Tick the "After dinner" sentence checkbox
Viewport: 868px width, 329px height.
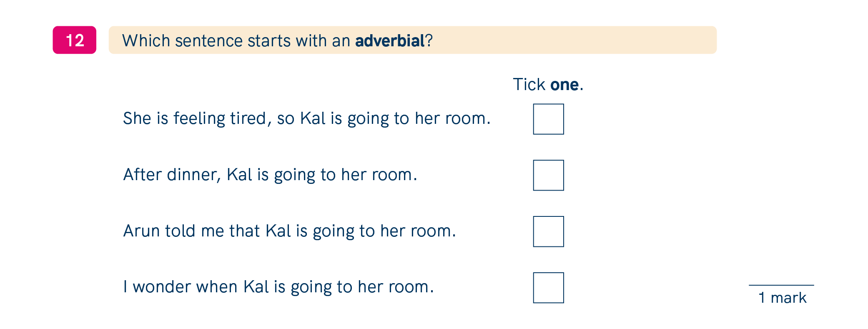point(548,175)
